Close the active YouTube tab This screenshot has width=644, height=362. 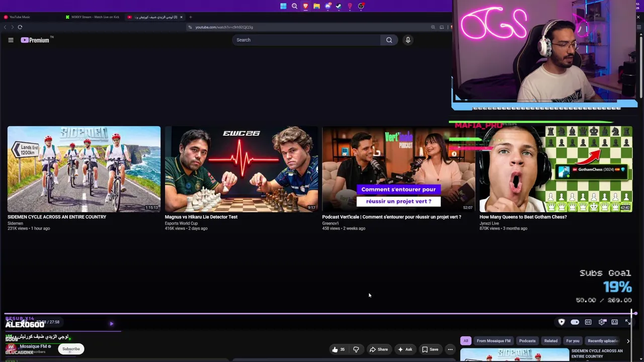182,17
